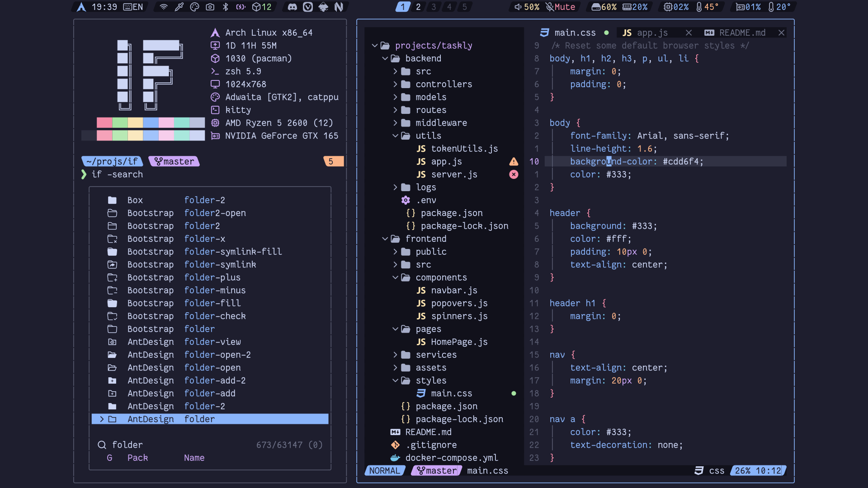
Task: Click the CPU usage 02% indicator
Action: point(676,7)
